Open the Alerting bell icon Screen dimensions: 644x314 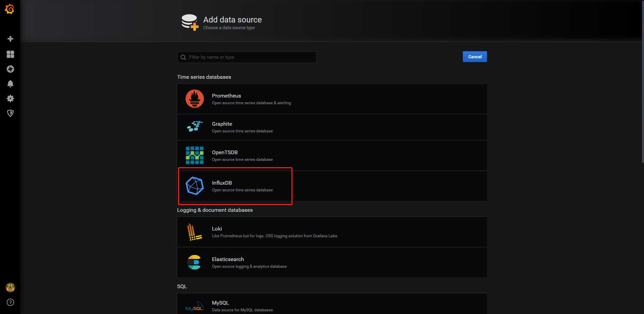pyautogui.click(x=10, y=84)
